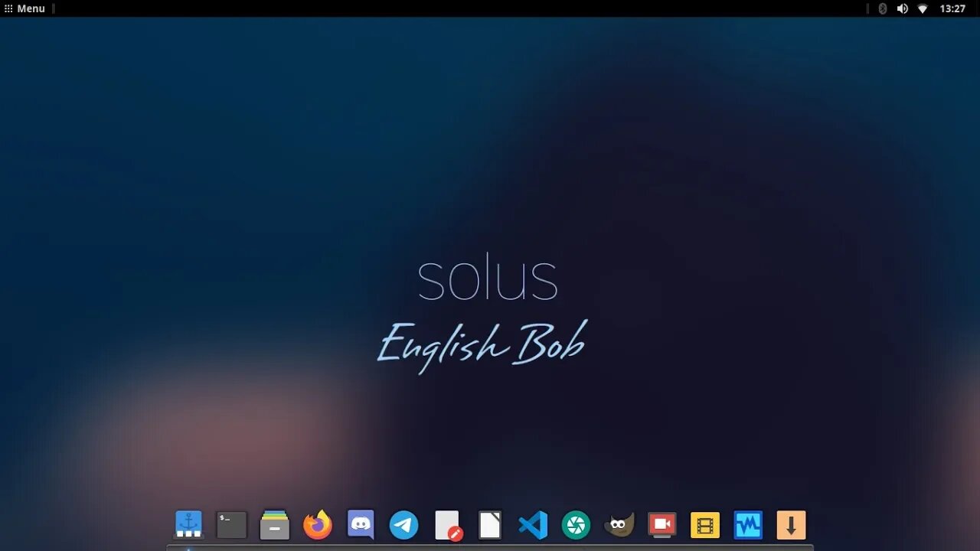The image size is (980, 551).
Task: Open Plank dock anchor icon
Action: point(188,525)
